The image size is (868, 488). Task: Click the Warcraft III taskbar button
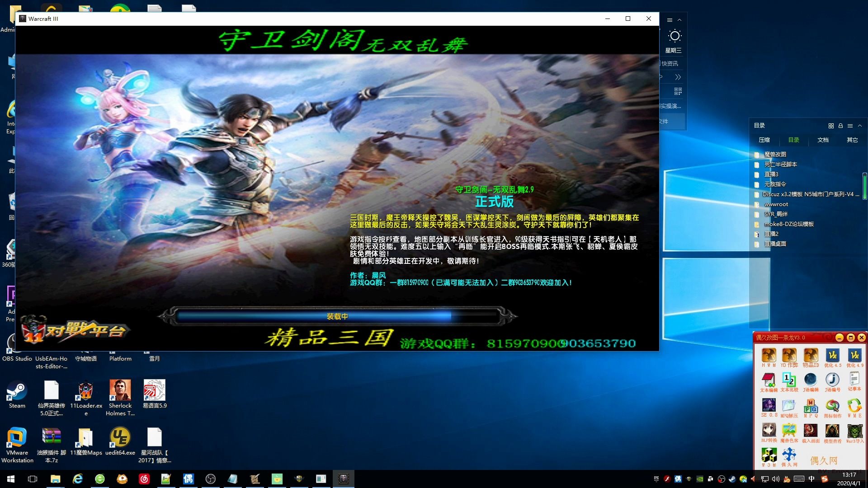pyautogui.click(x=344, y=479)
